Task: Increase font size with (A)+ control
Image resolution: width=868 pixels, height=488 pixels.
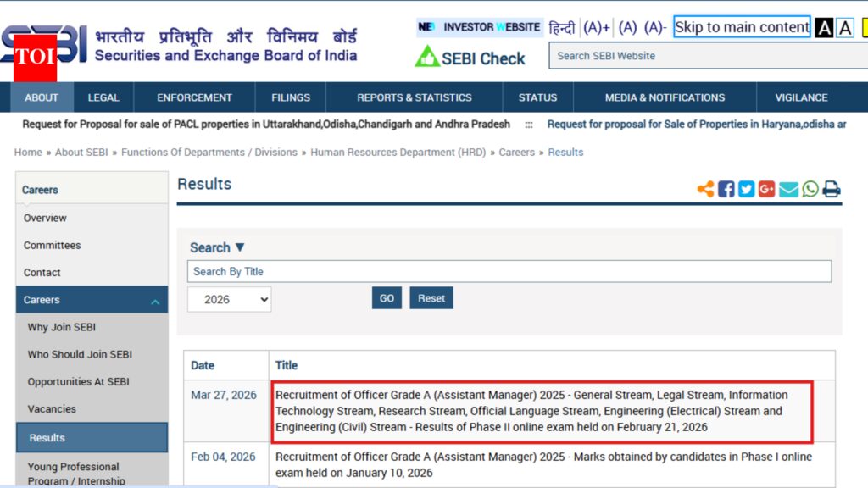Action: click(596, 26)
